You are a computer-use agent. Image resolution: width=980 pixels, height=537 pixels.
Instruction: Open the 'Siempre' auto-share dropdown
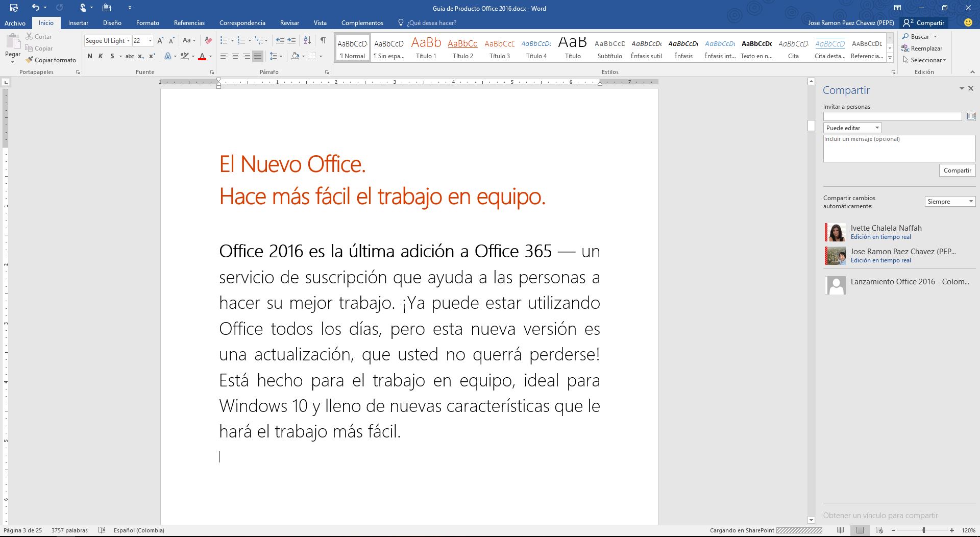[950, 202]
